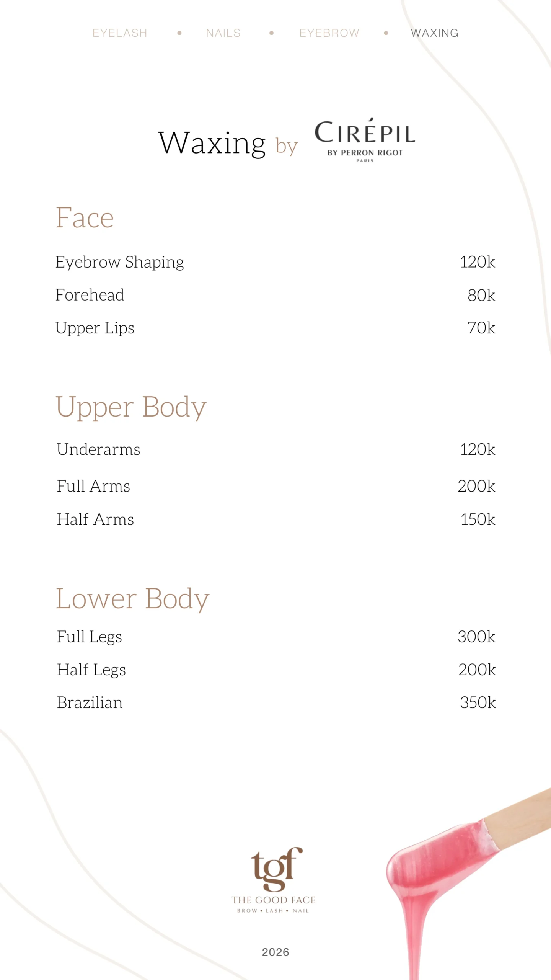Viewport: 551px width, 980px height.
Task: Click the Cirépil by Perron Rigot logo
Action: click(x=365, y=140)
